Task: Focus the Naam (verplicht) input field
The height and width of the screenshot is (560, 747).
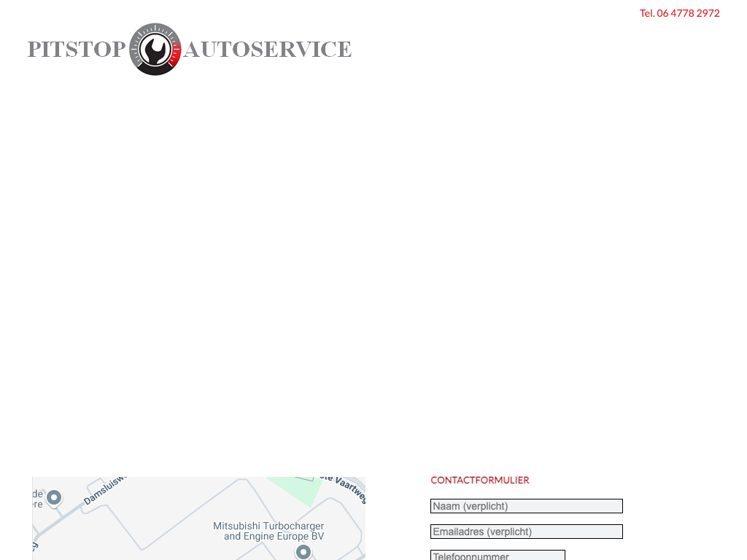Action: click(x=526, y=506)
